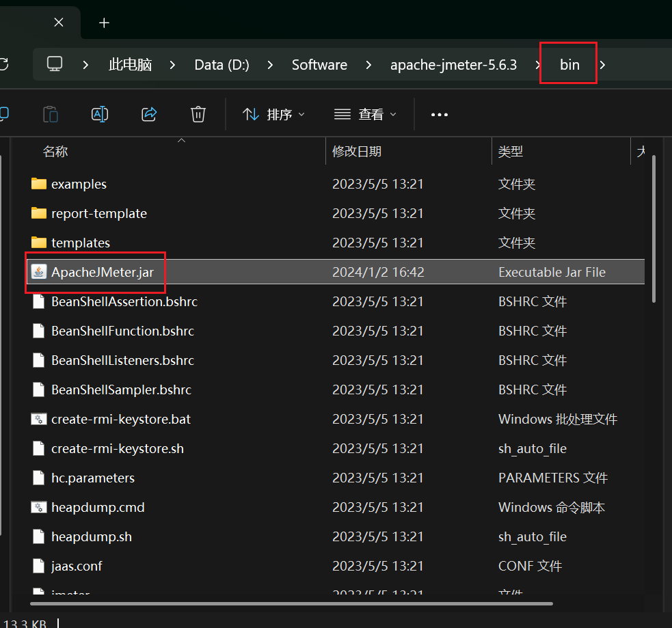
Task: Click the hc.parameters file icon
Action: tap(38, 478)
